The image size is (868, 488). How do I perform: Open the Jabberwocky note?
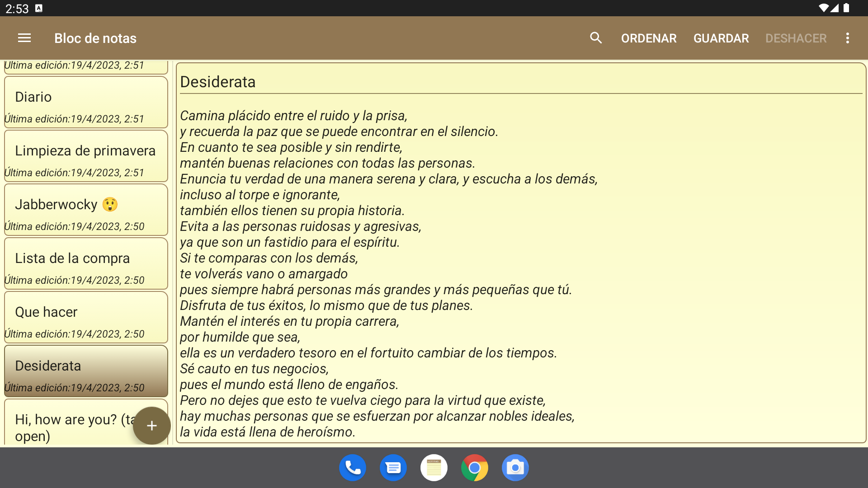pyautogui.click(x=86, y=210)
